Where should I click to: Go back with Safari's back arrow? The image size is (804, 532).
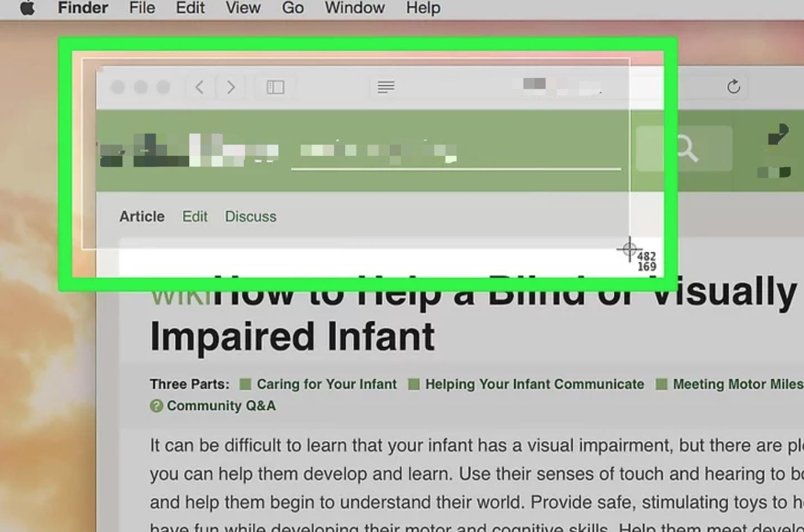point(199,87)
